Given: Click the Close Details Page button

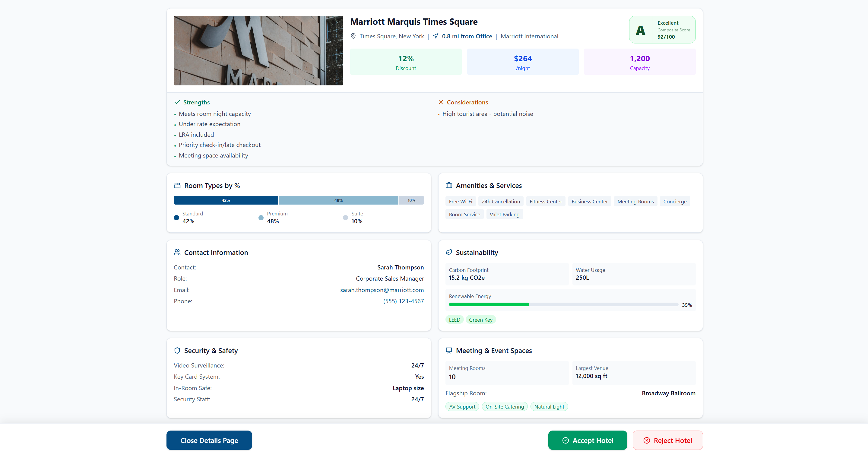Looking at the screenshot, I should tap(209, 440).
